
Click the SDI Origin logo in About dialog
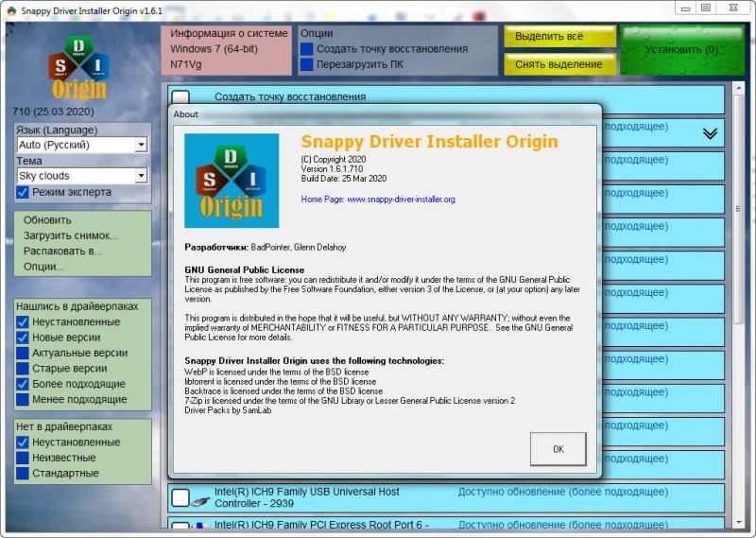tap(232, 180)
